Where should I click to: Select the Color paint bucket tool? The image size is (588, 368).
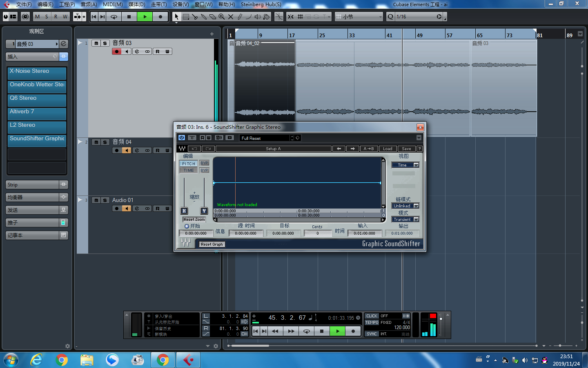pyautogui.click(x=267, y=17)
